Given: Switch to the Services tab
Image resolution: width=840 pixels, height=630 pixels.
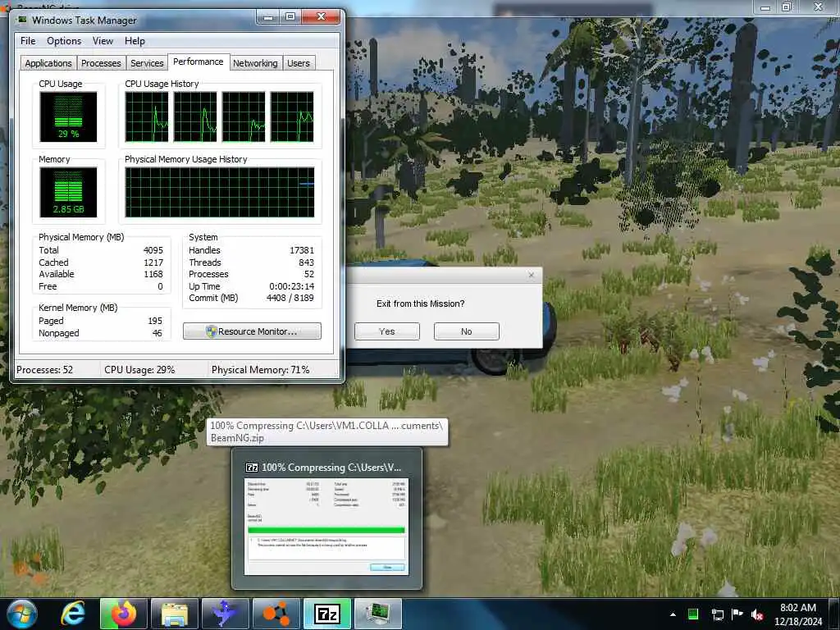Looking at the screenshot, I should pyautogui.click(x=147, y=63).
